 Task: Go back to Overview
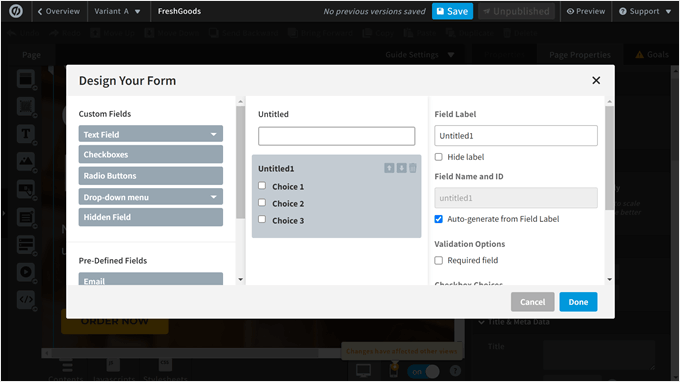coord(59,11)
